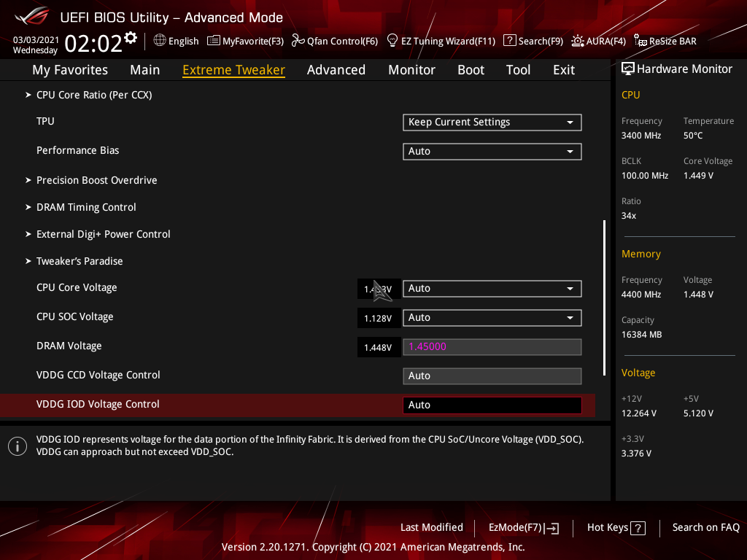Switch to the Boot tab
This screenshot has width=747, height=560.
click(x=471, y=70)
